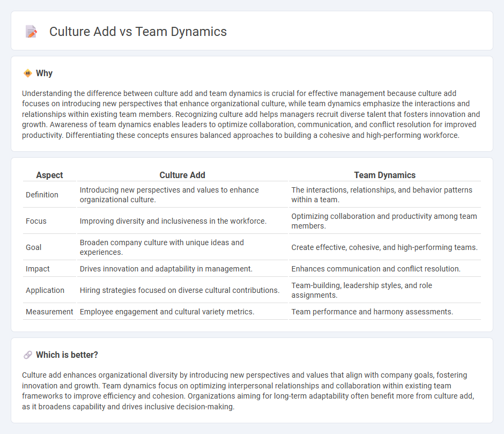Click cell 'The interactions, relationships, and behavior patterns'
Screen dimensions: 504x434
click(x=385, y=195)
